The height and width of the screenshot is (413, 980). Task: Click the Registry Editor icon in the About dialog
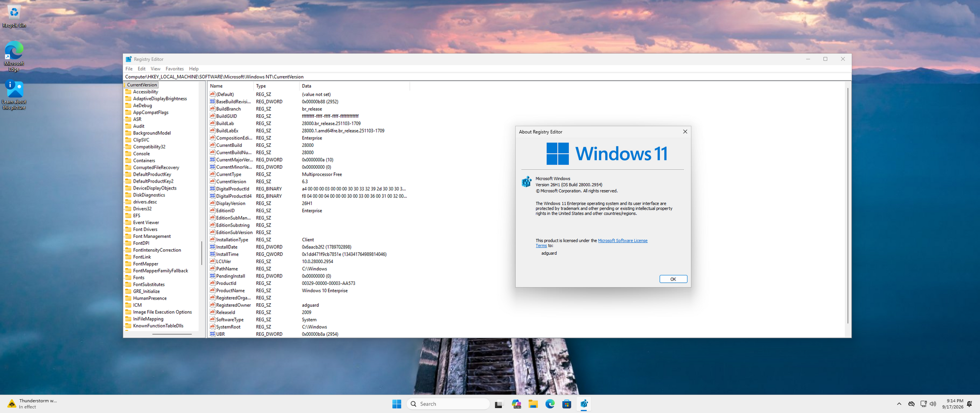[x=527, y=182]
